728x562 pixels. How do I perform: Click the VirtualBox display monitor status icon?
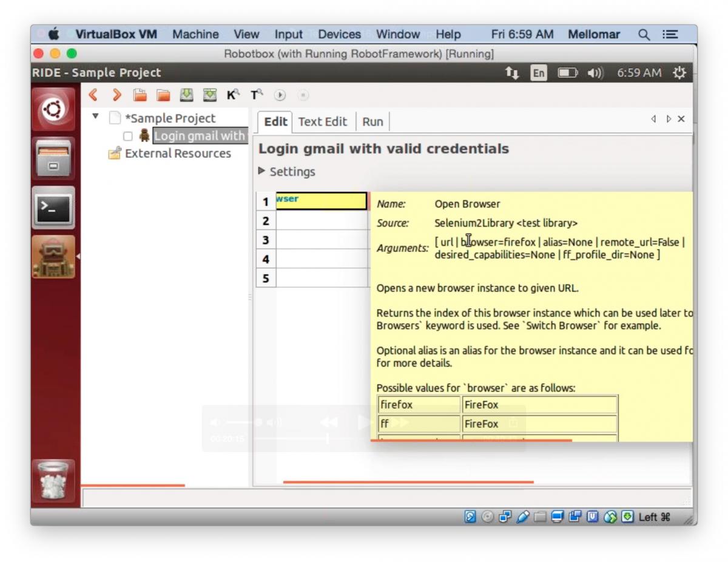[558, 516]
